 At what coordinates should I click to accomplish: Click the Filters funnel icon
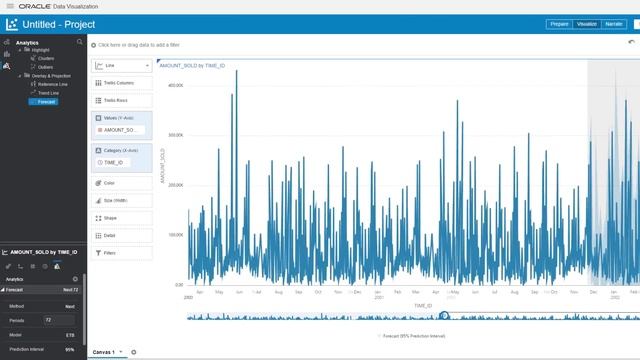click(x=98, y=253)
